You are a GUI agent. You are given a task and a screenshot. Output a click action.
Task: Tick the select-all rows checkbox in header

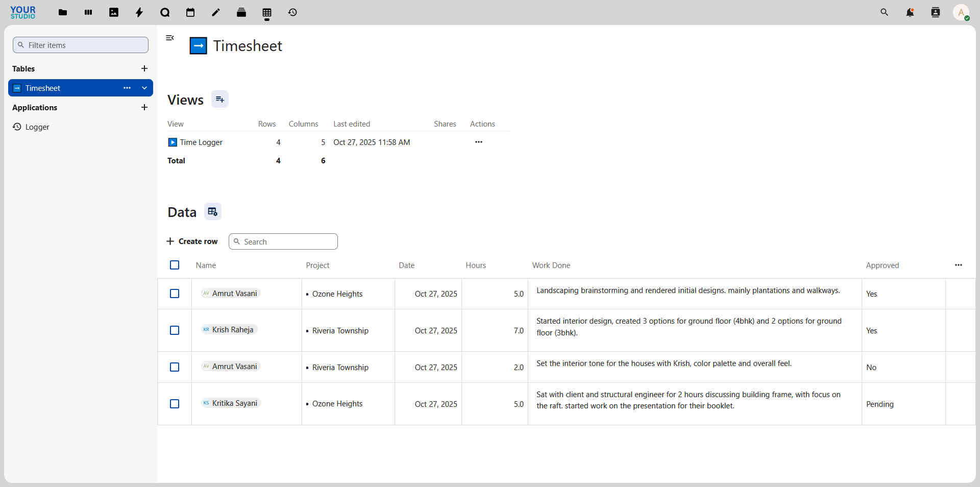click(x=175, y=265)
